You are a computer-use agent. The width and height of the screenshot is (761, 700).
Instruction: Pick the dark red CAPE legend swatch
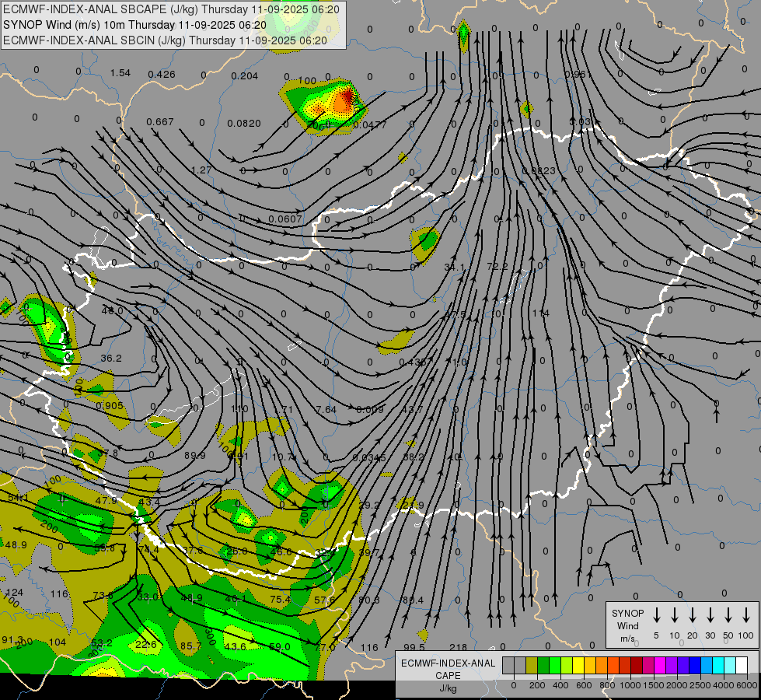point(637,665)
